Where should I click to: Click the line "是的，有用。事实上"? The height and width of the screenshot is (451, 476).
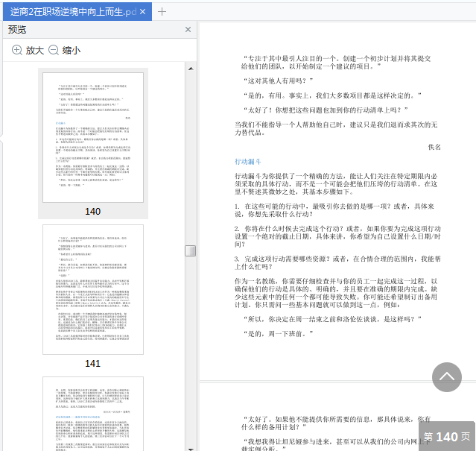[x=332, y=95]
